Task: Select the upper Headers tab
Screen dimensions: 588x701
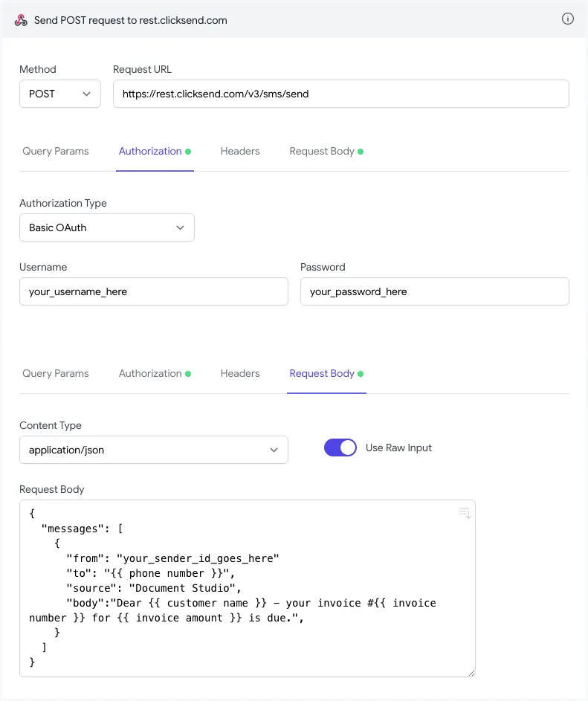Action: coord(240,151)
